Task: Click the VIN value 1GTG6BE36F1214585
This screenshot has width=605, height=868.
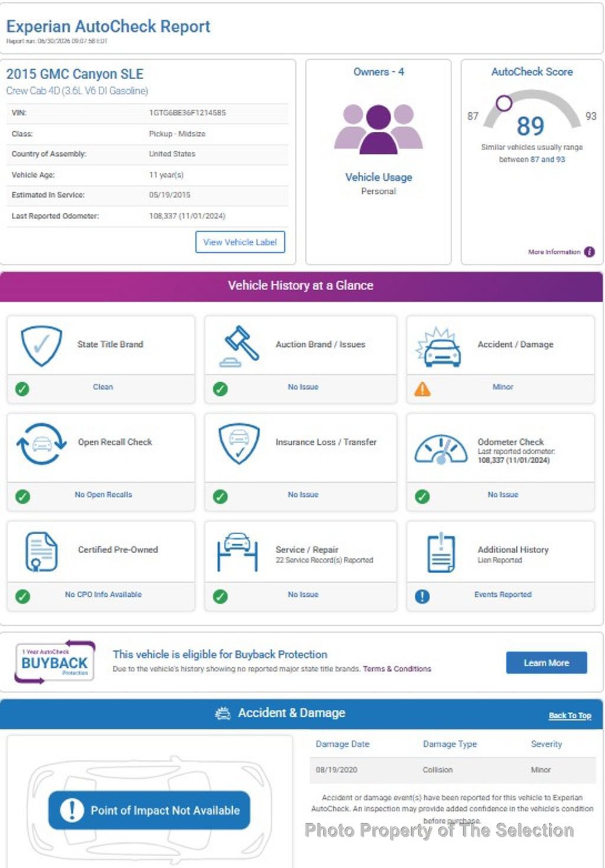Action: pyautogui.click(x=187, y=112)
